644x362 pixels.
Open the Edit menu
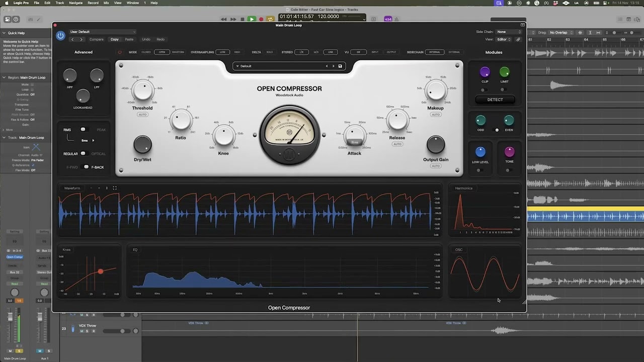tap(47, 3)
